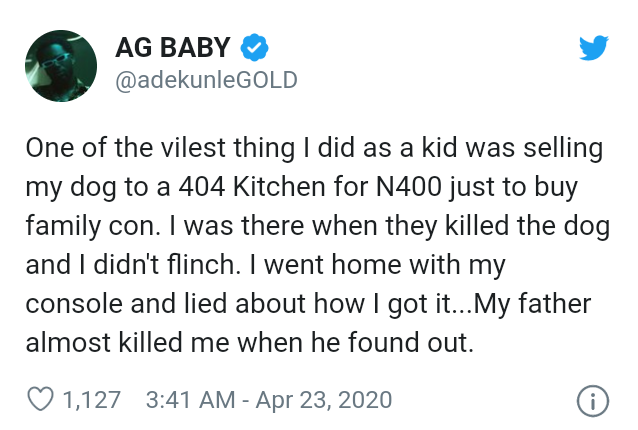Screen dimensions: 638x430
Task: Click the "vilest thing" phrase
Action: click(227, 148)
